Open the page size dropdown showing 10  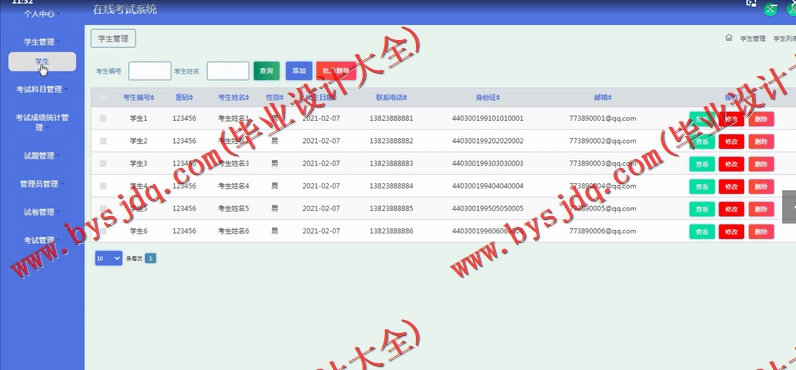109,258
